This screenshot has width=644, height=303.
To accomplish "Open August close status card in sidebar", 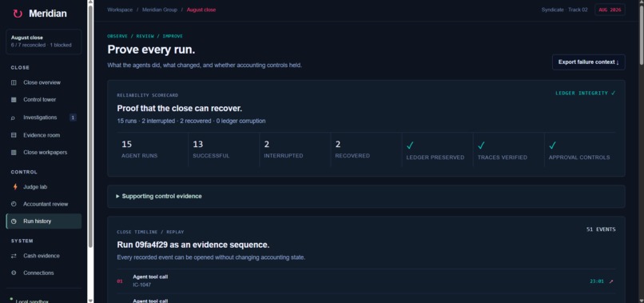I will pyautogui.click(x=43, y=42).
